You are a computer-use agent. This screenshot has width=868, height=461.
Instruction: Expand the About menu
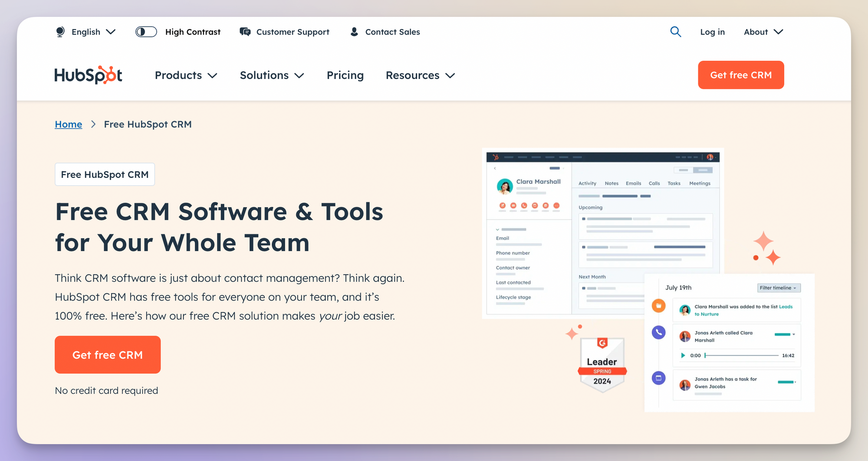[763, 32]
